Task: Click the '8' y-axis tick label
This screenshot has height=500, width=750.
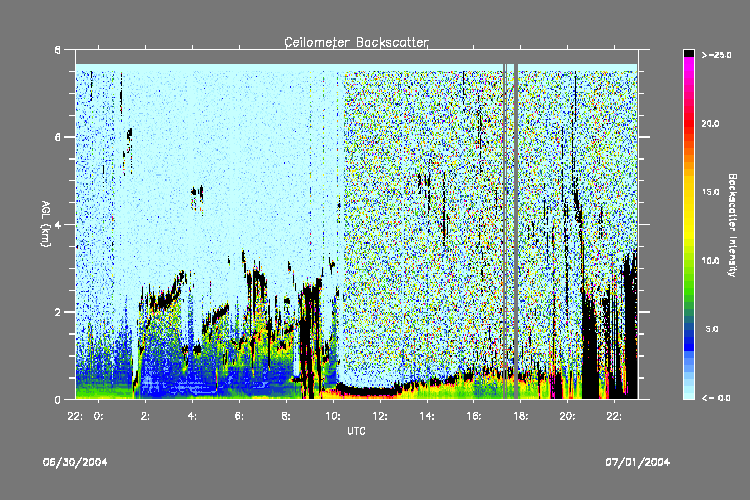Action: [x=57, y=49]
